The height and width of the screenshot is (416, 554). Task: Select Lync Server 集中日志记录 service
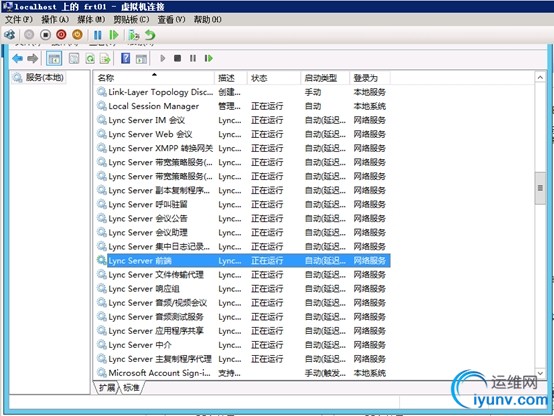(x=242, y=246)
